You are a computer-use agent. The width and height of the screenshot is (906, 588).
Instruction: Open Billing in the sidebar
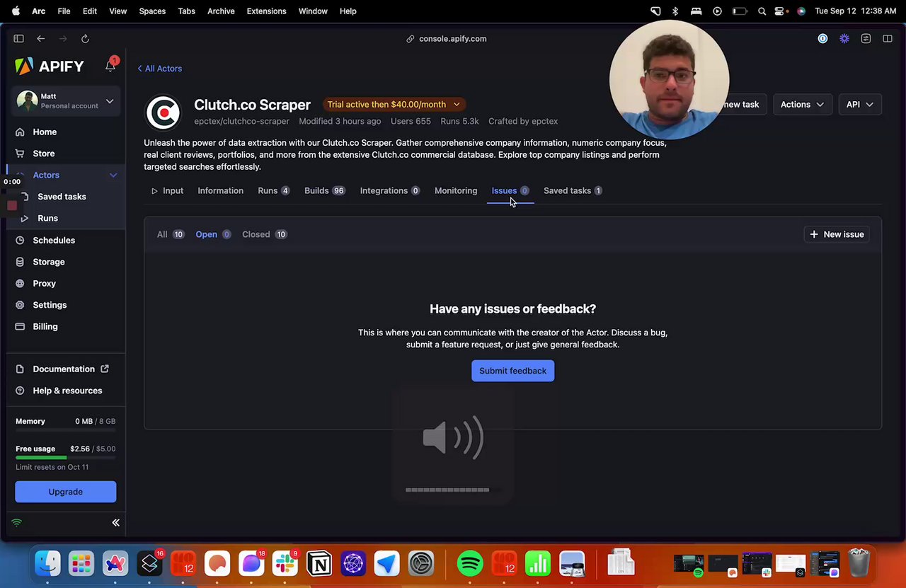point(45,327)
